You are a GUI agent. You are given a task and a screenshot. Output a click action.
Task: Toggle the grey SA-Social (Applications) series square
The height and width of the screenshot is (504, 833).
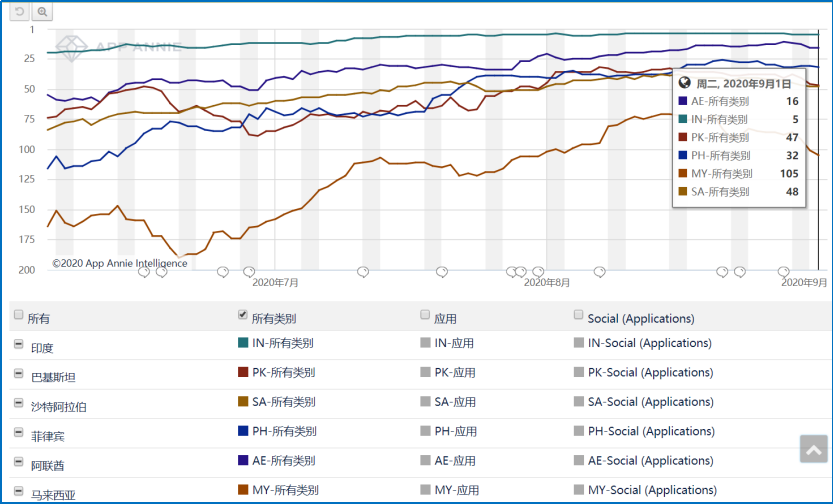(x=579, y=402)
